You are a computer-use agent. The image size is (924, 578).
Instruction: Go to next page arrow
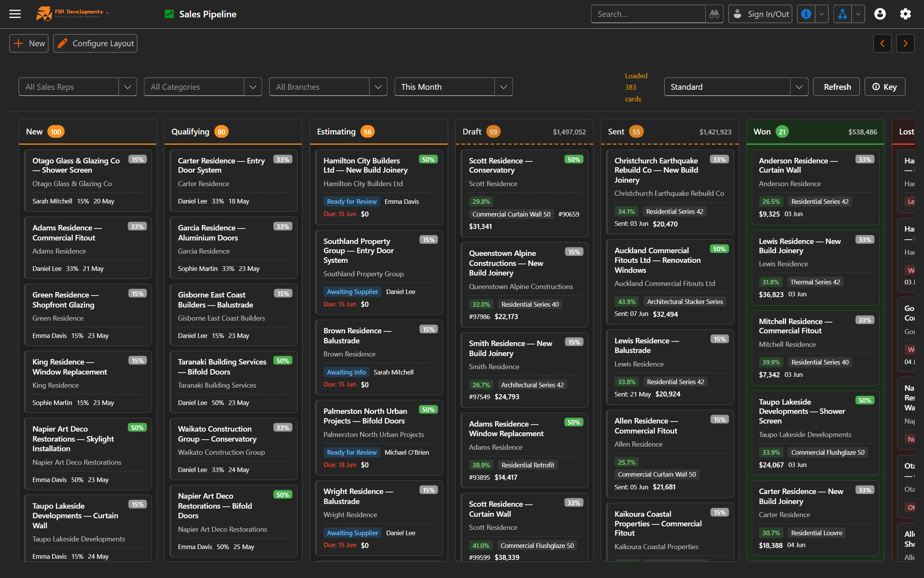coord(906,44)
